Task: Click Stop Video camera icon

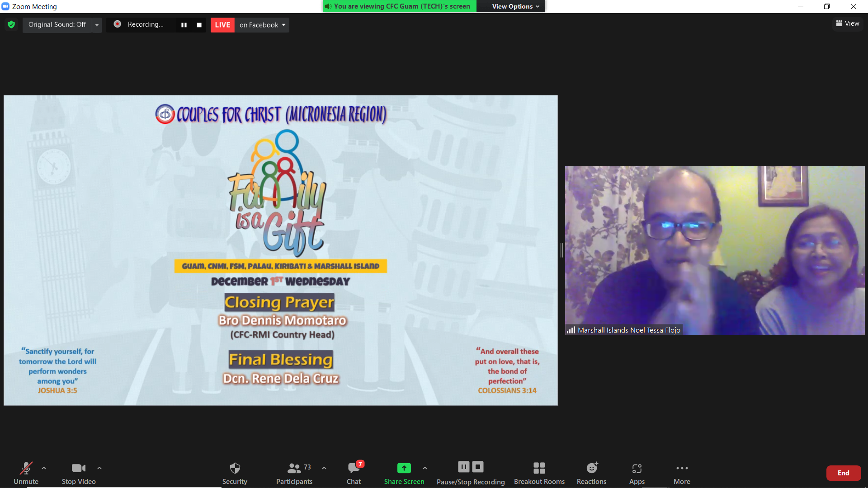Action: point(79,468)
